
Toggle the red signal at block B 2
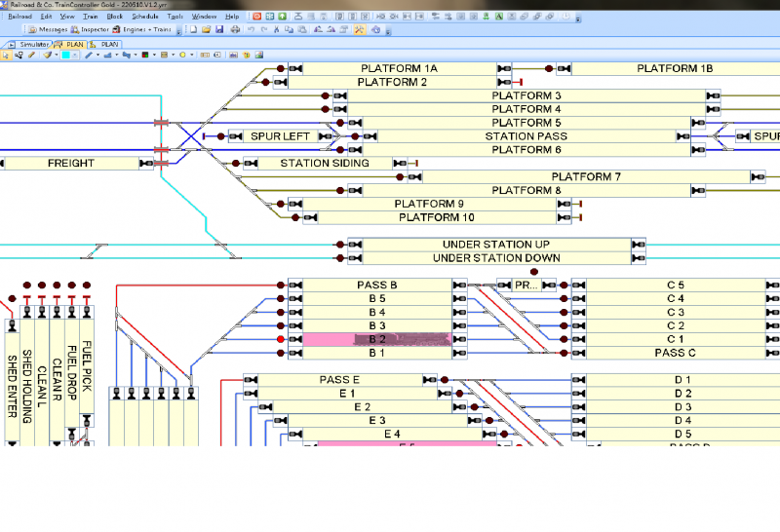(x=281, y=339)
